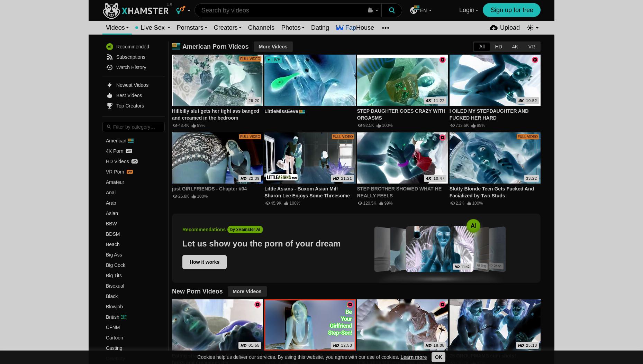Screen dimensions: 643x364
Task: Click the camera icon inside search bar
Action: click(x=371, y=10)
